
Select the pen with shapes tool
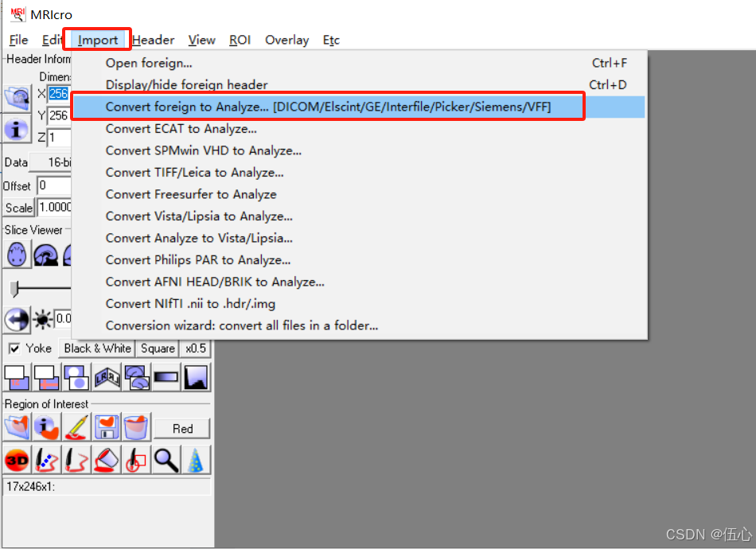pyautogui.click(x=136, y=461)
